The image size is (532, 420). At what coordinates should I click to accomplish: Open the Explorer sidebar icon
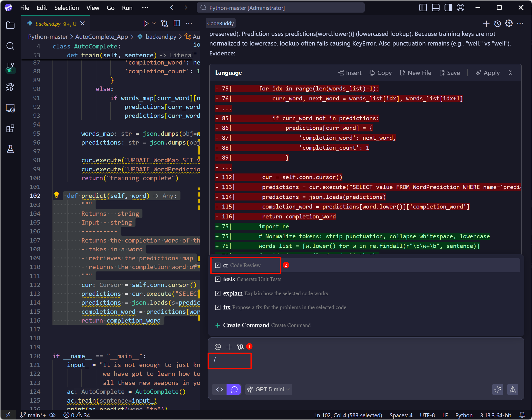(10, 25)
